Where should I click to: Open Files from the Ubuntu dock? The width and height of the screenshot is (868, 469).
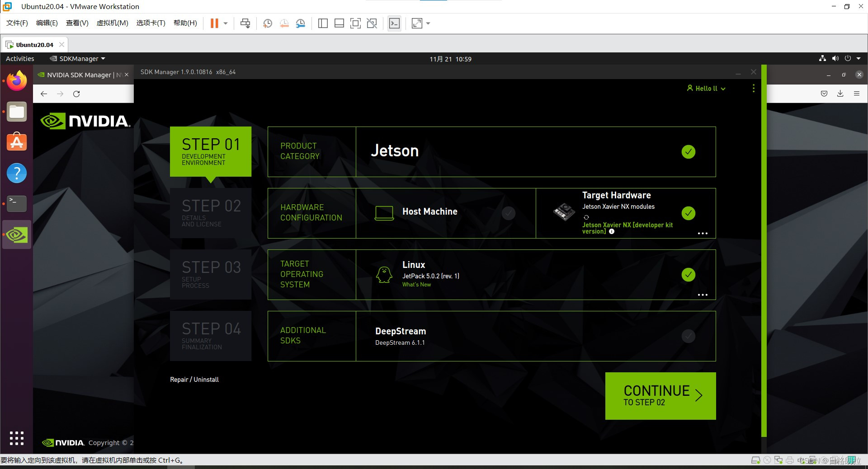click(17, 112)
